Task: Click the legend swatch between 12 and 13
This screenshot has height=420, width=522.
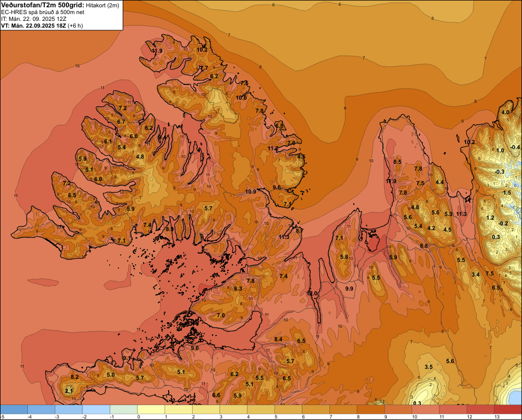Action: [481, 410]
